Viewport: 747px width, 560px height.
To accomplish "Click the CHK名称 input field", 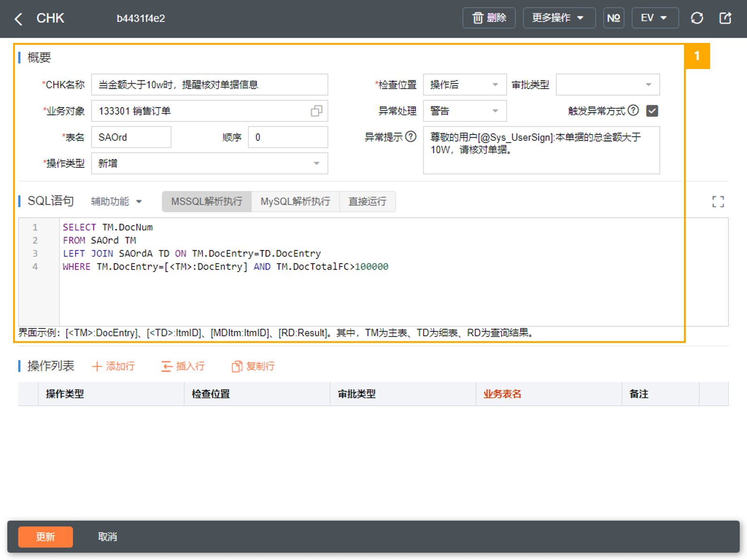I will pyautogui.click(x=210, y=84).
